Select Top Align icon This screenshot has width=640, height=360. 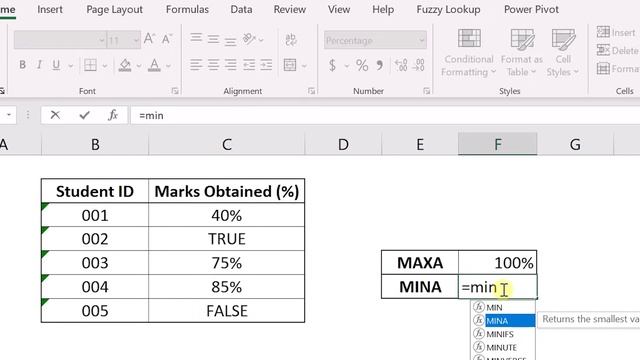pos(196,39)
